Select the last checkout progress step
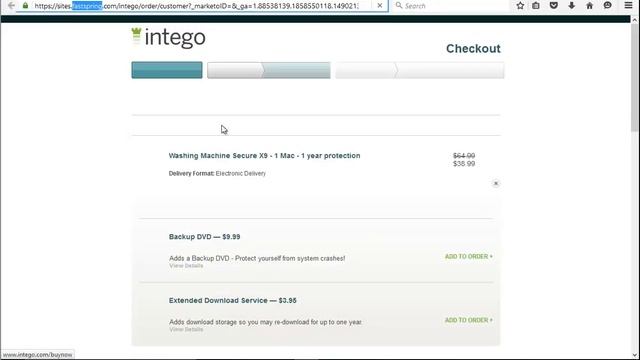The image size is (640, 360). (420, 70)
